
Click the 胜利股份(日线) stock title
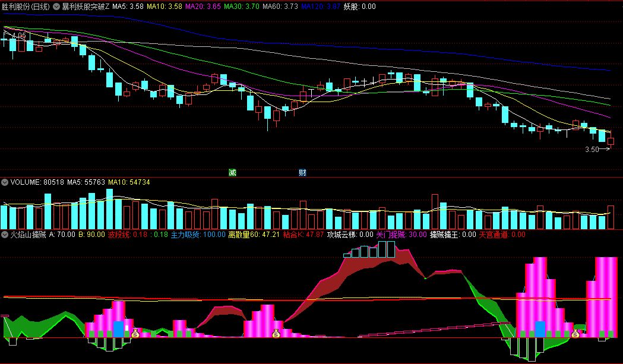[26, 7]
